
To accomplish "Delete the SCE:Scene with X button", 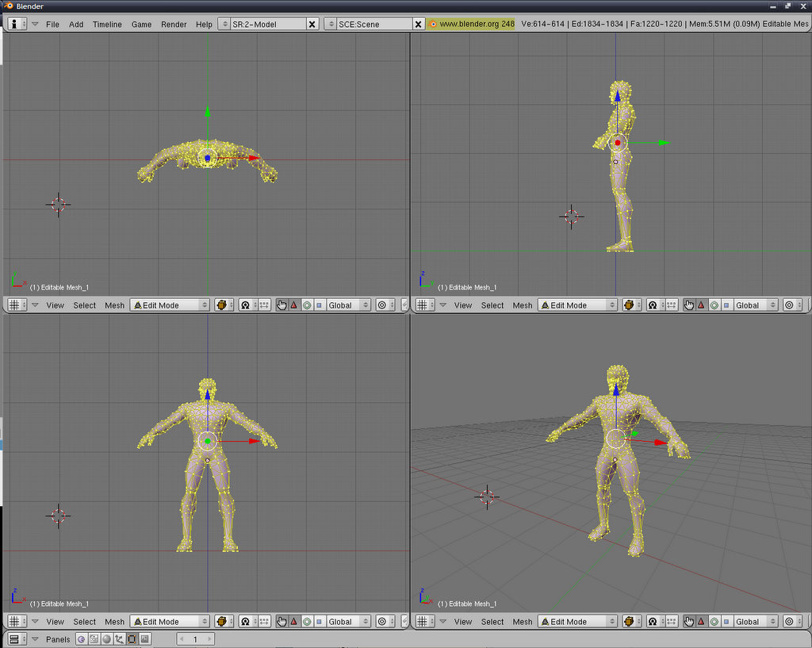I will click(418, 24).
